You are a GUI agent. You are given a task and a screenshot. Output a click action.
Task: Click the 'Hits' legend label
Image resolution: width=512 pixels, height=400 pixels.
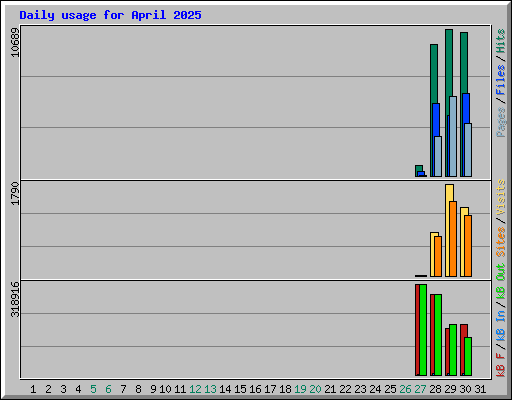(501, 41)
